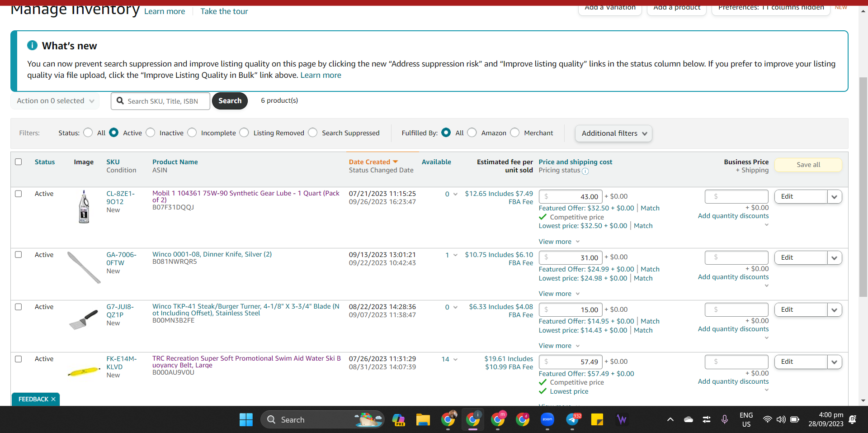
Task: Click the price field showing 43.00
Action: [x=571, y=197]
